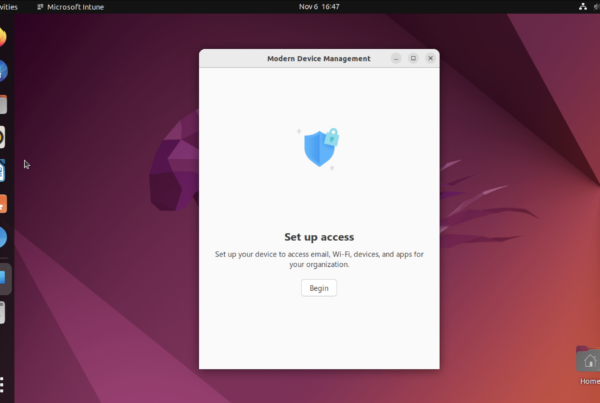
Task: Open the network status icon in top bar
Action: click(582, 7)
